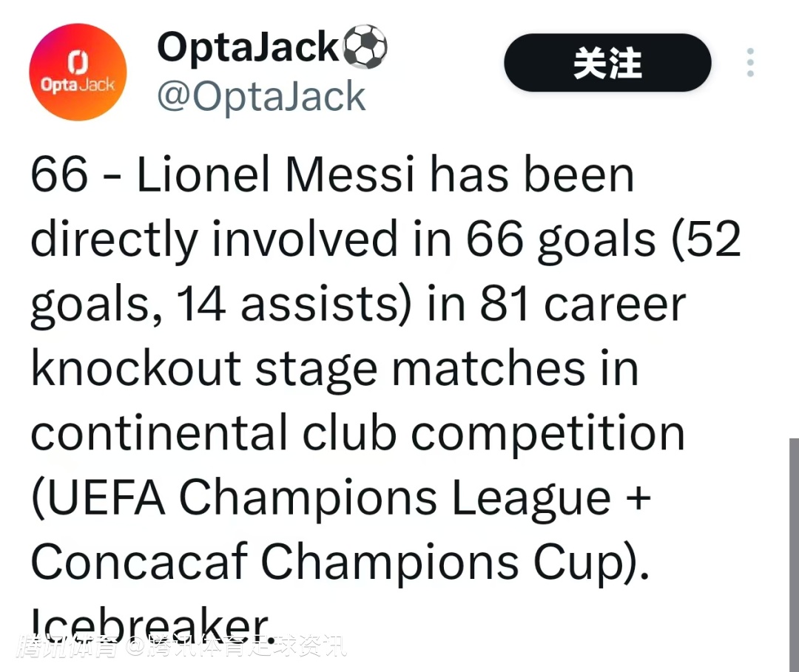Open the OptaJack display name
The width and height of the screenshot is (799, 672).
249,47
